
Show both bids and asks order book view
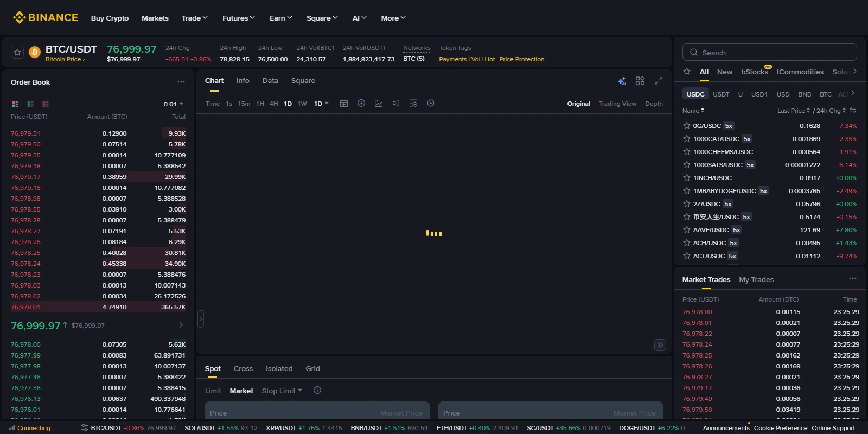click(15, 104)
